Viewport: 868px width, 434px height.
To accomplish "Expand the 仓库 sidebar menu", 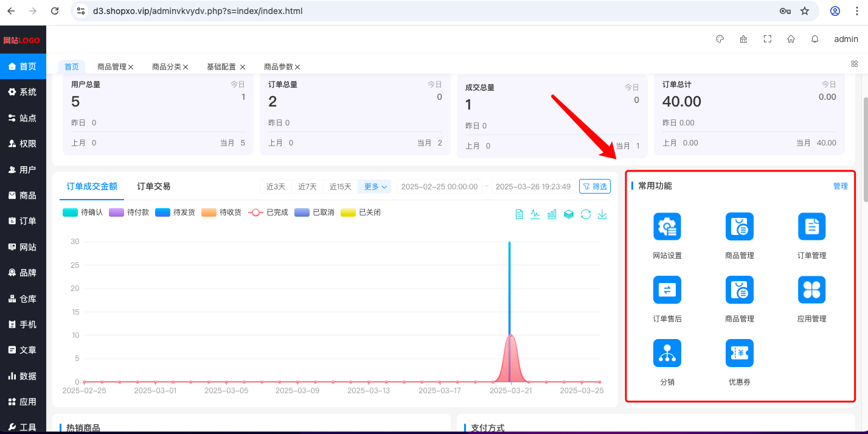I will (x=23, y=299).
